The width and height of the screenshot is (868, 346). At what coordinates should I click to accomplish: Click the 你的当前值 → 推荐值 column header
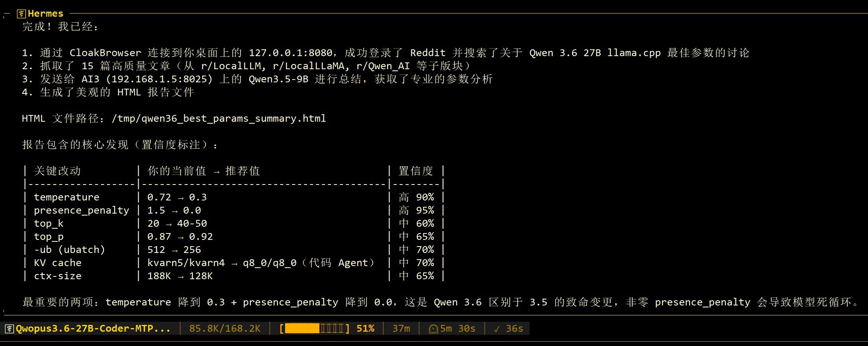(203, 171)
